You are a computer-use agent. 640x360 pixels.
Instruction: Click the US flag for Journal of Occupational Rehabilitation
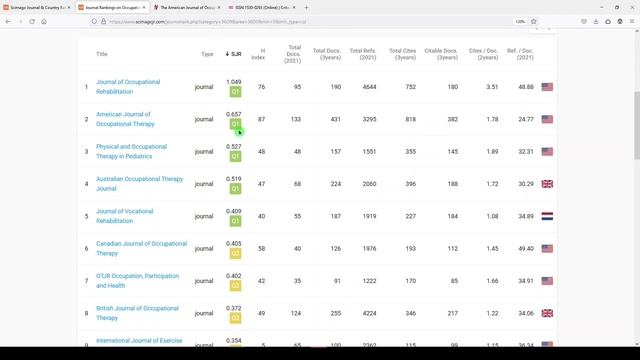point(547,87)
